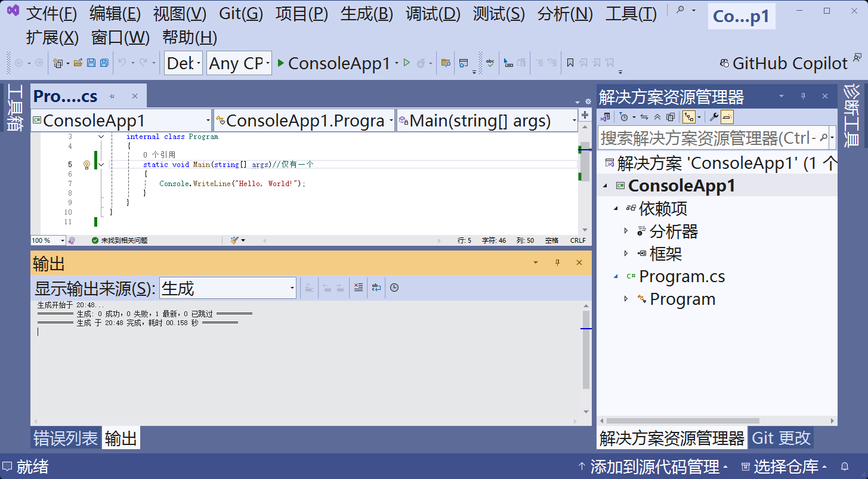Click the search magnifier in the title bar
The width and height of the screenshot is (868, 479).
681,10
